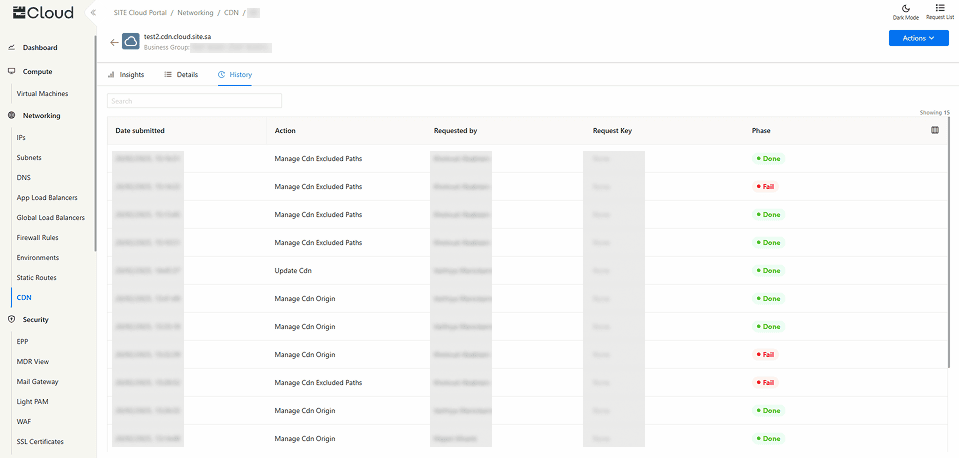The width and height of the screenshot is (959, 458).
Task: Click the back arrow beside the CDN name
Action: (x=114, y=42)
